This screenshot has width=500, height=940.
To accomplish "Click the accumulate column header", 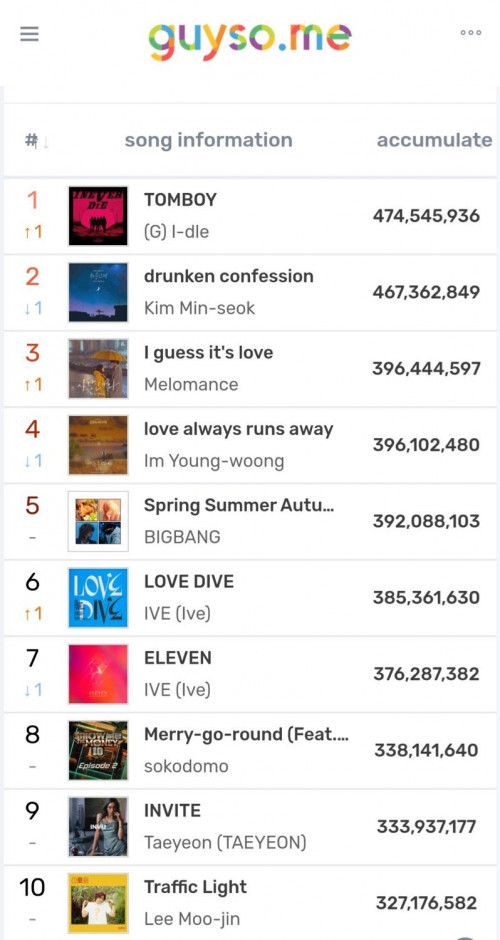I will (434, 140).
